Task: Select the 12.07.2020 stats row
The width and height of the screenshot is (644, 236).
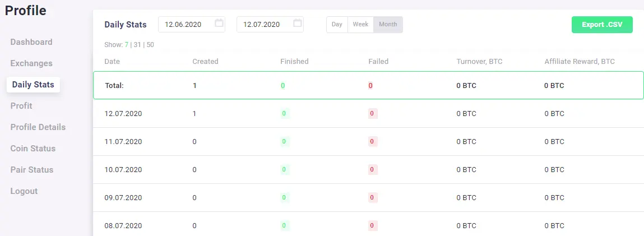Action: click(368, 114)
